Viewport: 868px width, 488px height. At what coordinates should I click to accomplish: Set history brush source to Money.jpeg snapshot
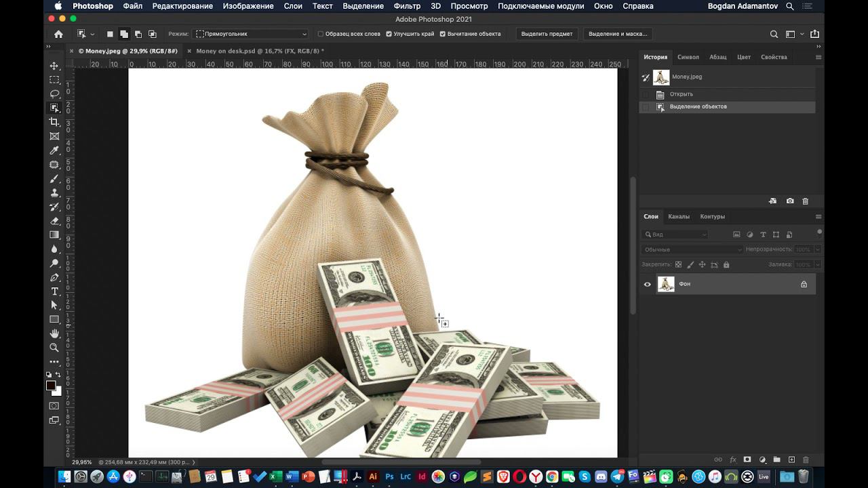[x=646, y=77]
